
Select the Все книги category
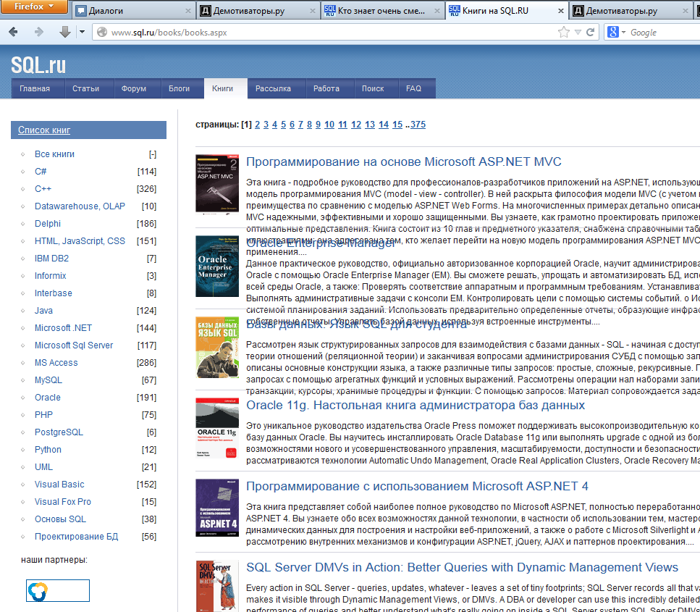(54, 154)
